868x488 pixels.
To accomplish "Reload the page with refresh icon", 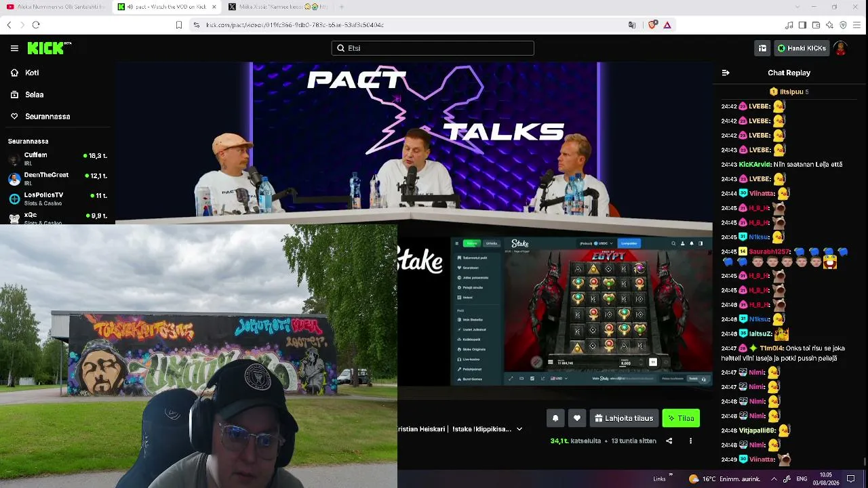I will (x=36, y=25).
